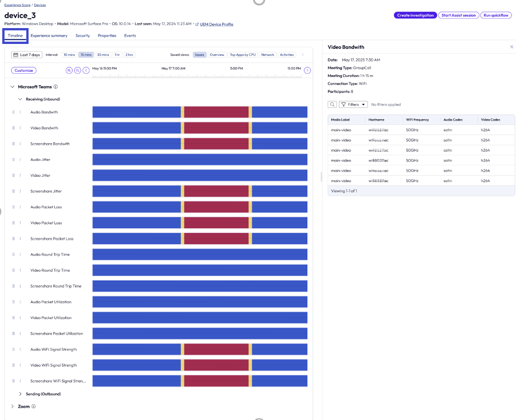Click the side panel collapse handle
Viewport: 516px width, 420px height.
coord(321,177)
